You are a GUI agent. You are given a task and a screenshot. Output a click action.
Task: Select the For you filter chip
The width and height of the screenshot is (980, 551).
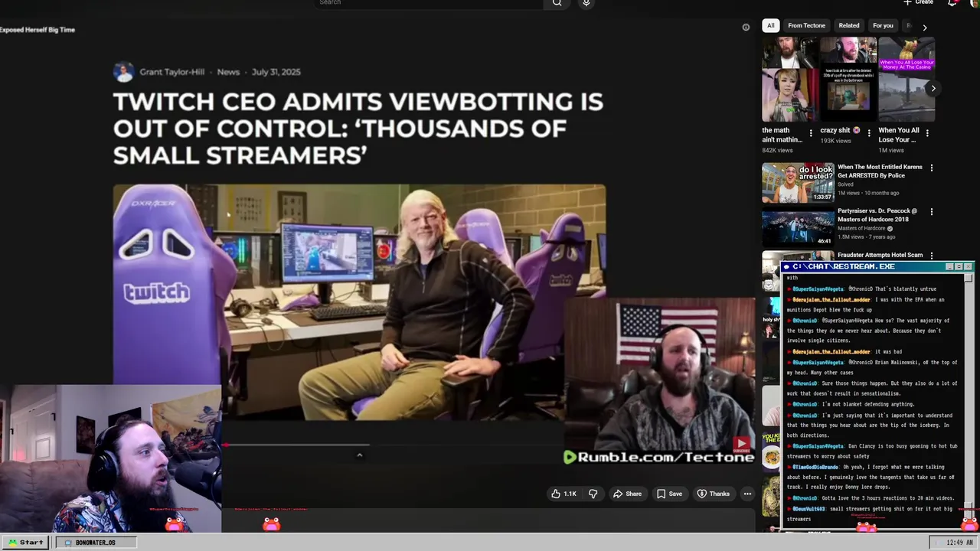pyautogui.click(x=883, y=25)
